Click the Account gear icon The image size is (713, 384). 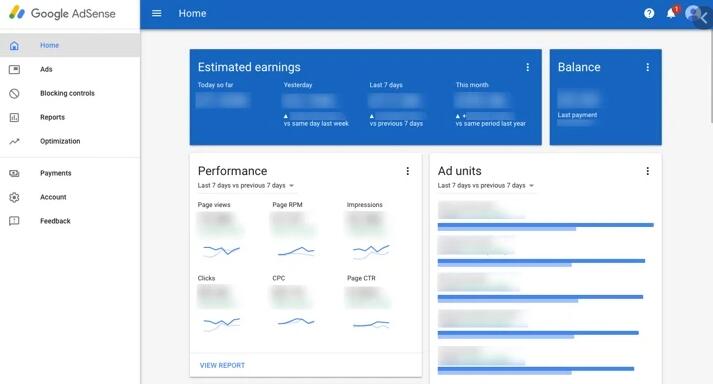point(14,197)
